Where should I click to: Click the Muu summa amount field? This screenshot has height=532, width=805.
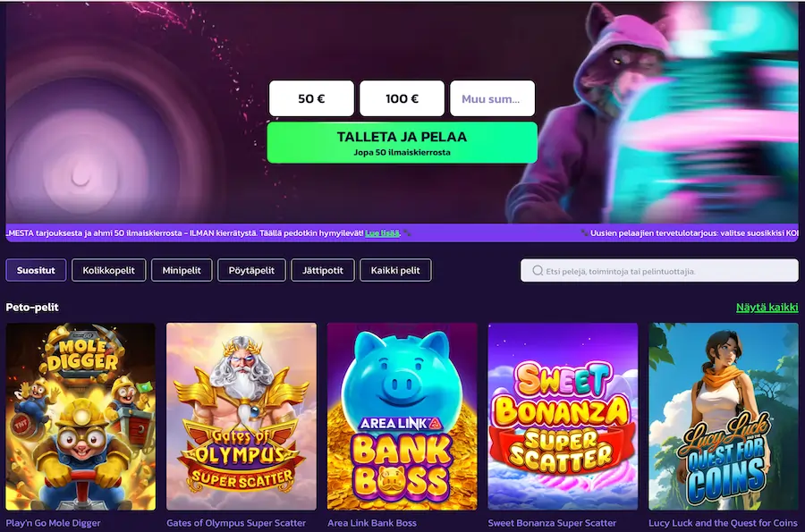[x=492, y=98]
